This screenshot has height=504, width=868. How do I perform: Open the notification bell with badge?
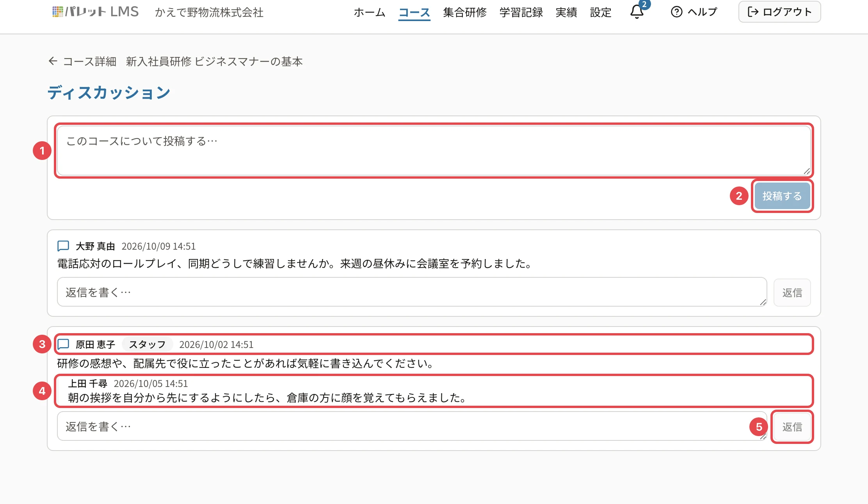(x=637, y=11)
